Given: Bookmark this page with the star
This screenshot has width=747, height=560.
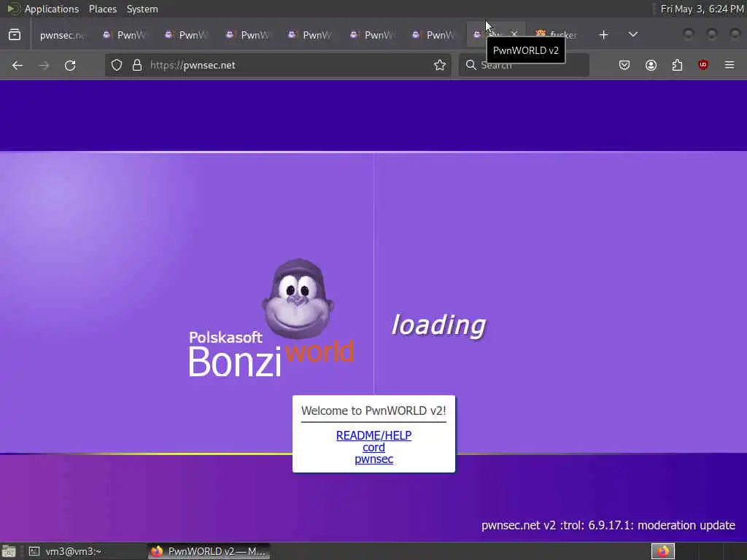Looking at the screenshot, I should point(440,65).
